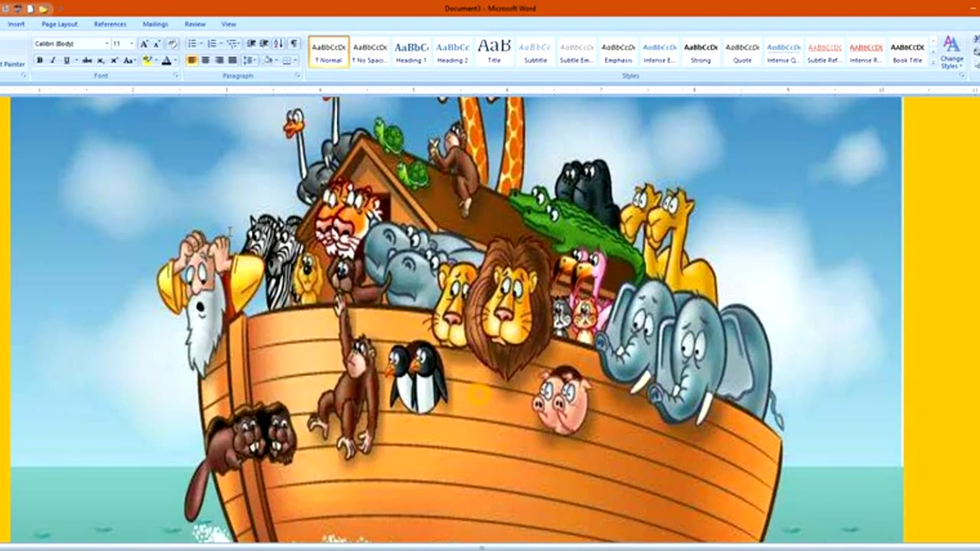Image resolution: width=980 pixels, height=551 pixels.
Task: Expand the numbering library arrow
Action: (221, 44)
